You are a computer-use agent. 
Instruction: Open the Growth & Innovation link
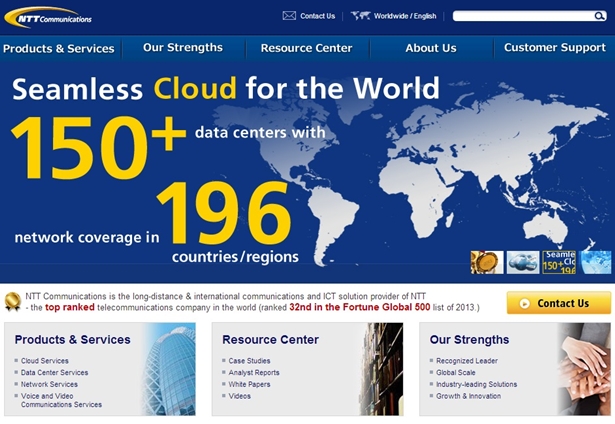469,396
